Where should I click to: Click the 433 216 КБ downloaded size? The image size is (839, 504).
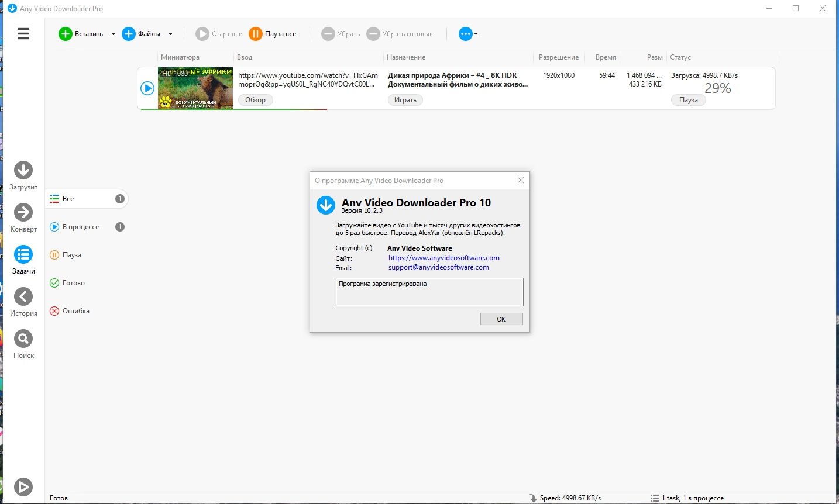pos(645,84)
